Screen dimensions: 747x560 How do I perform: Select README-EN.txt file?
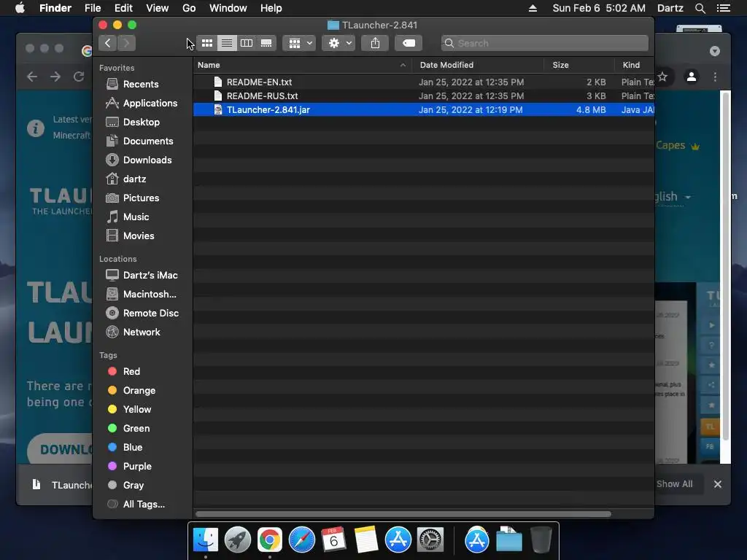click(x=424, y=82)
